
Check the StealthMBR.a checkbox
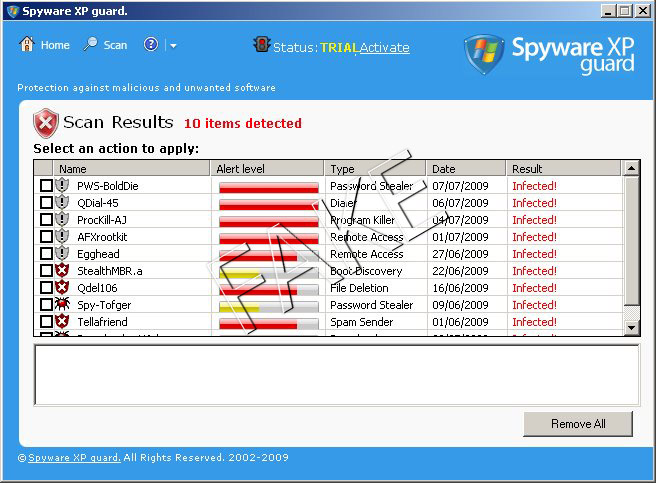coord(46,271)
